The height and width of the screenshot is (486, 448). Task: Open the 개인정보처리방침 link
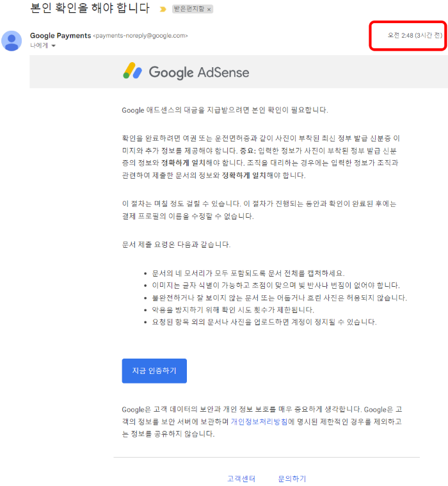[x=259, y=421]
